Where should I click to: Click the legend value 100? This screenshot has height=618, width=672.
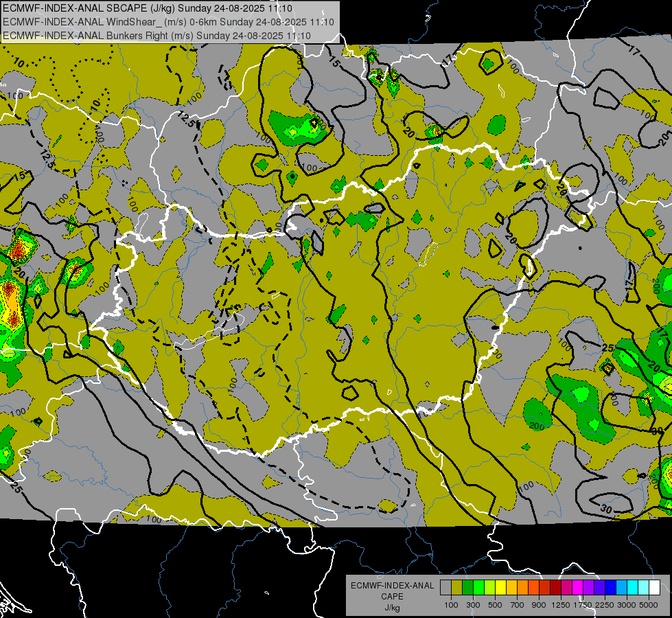[x=451, y=605]
